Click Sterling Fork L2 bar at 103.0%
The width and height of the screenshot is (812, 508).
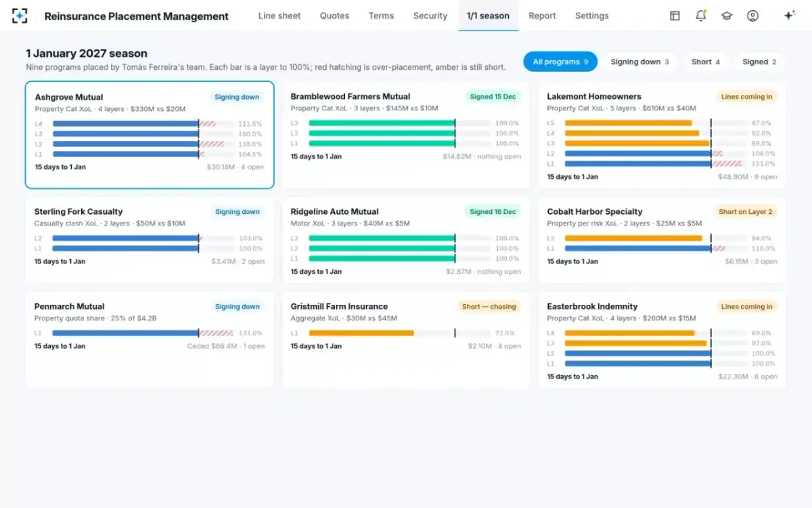click(143, 238)
